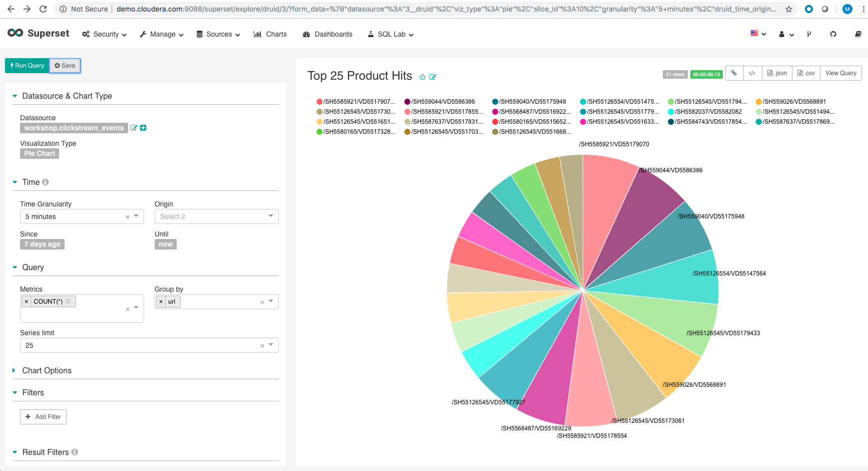Bookmark this page with the star icon
This screenshot has height=471, width=868.
coord(789,9)
